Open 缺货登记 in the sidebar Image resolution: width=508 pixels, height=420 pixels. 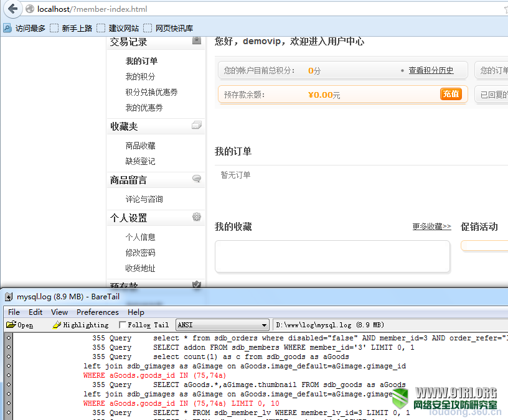coord(140,161)
